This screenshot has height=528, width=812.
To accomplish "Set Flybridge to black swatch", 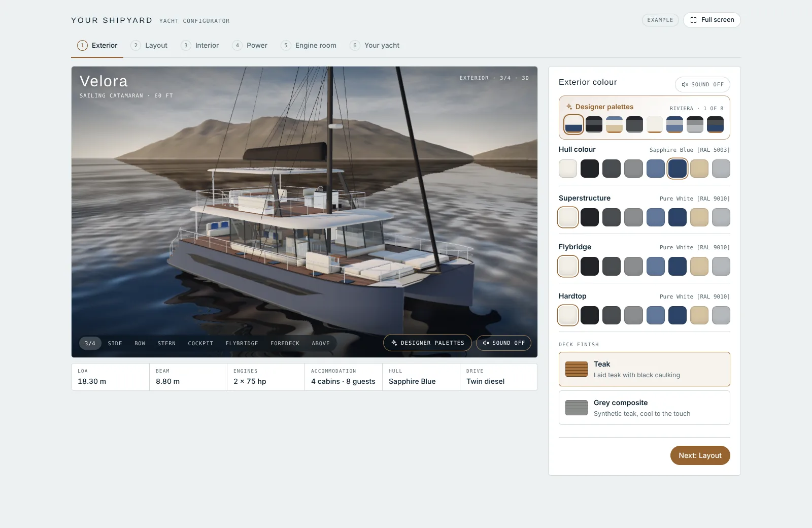I will click(x=590, y=266).
